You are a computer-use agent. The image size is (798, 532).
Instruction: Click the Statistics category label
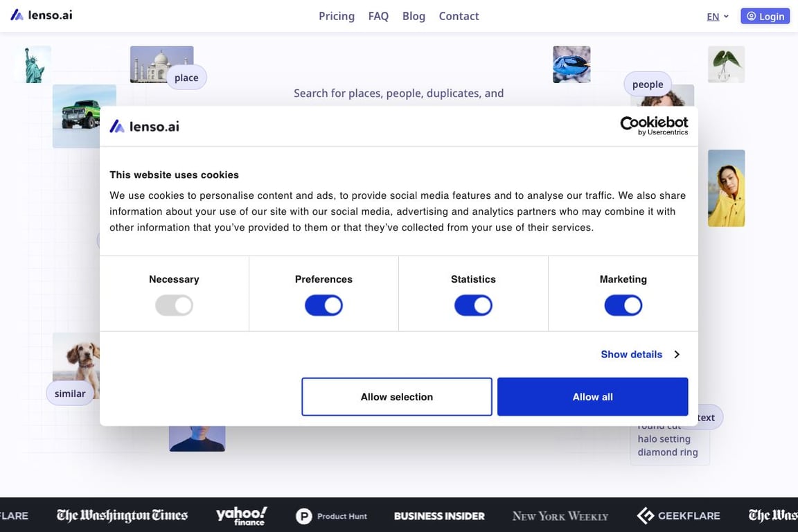[x=473, y=279]
